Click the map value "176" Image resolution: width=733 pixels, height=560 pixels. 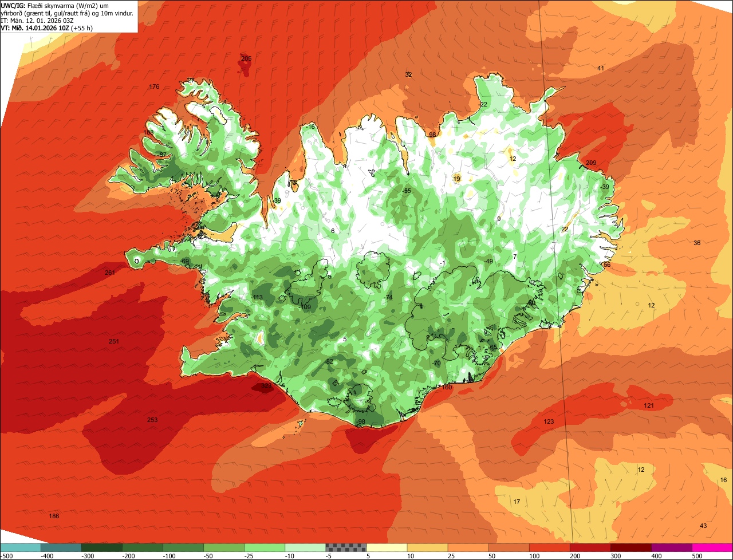click(154, 86)
